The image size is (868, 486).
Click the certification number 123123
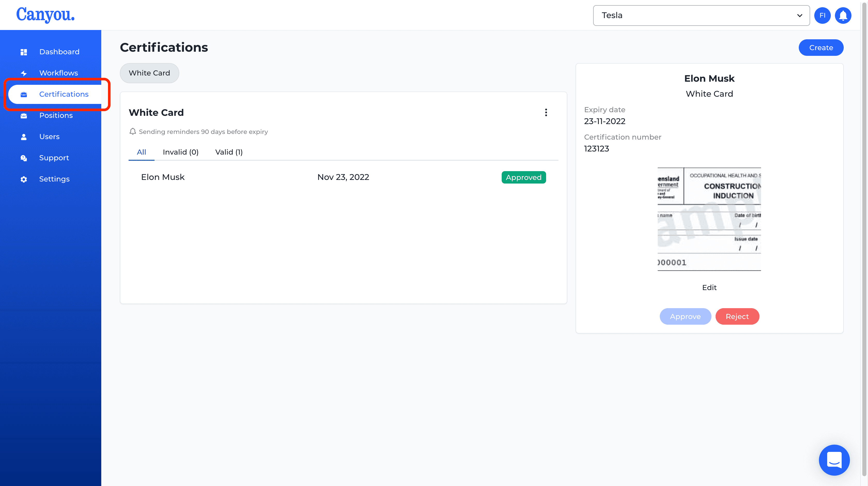click(596, 149)
